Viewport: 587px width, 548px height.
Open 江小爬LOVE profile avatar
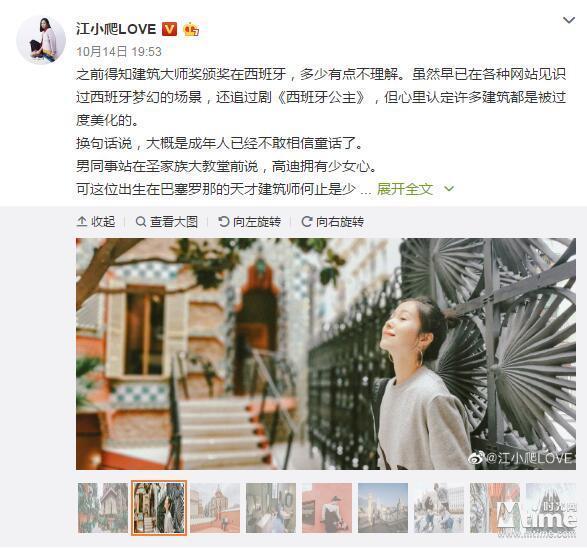pyautogui.click(x=41, y=40)
